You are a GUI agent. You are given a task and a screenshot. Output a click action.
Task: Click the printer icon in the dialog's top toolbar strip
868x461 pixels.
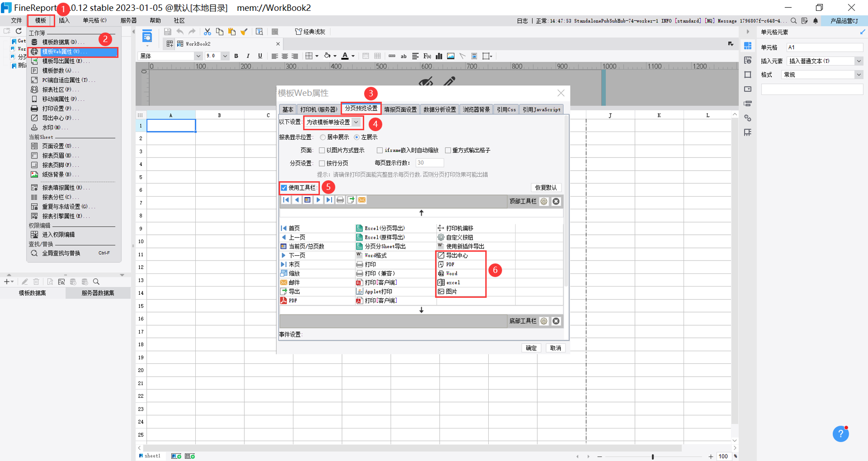pyautogui.click(x=340, y=200)
